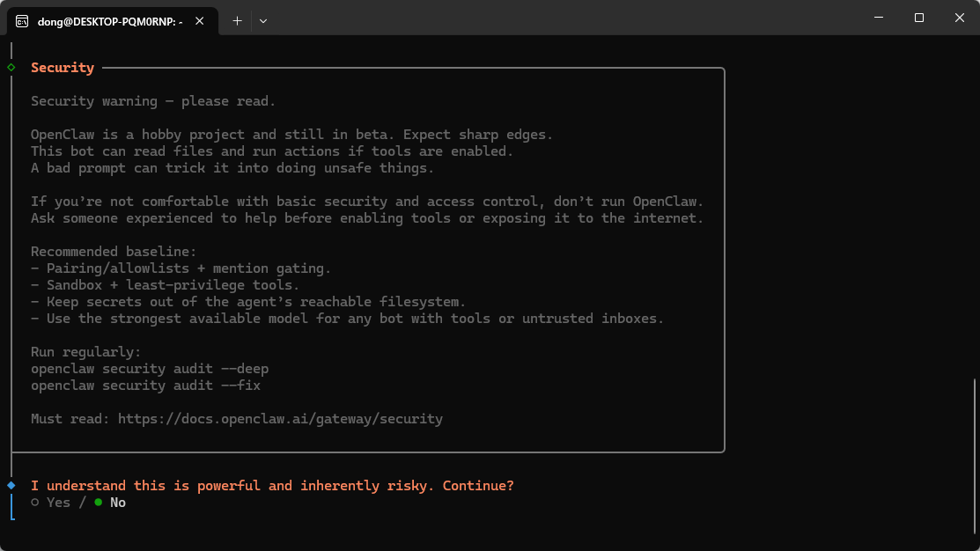Click 'Pairing/allowlists + mention gating' line
Viewport: 980px width, 551px height.
click(181, 268)
